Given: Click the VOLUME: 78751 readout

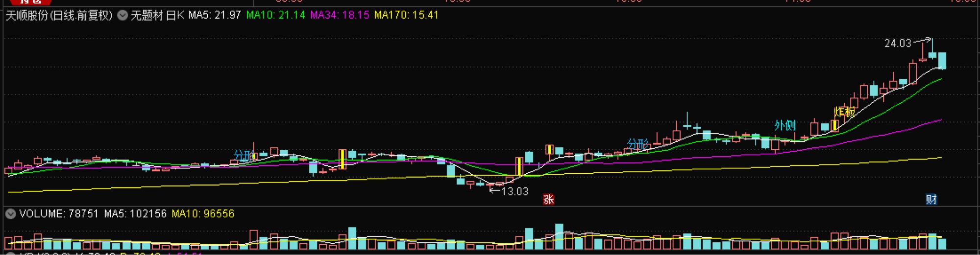Looking at the screenshot, I should click(x=59, y=214).
